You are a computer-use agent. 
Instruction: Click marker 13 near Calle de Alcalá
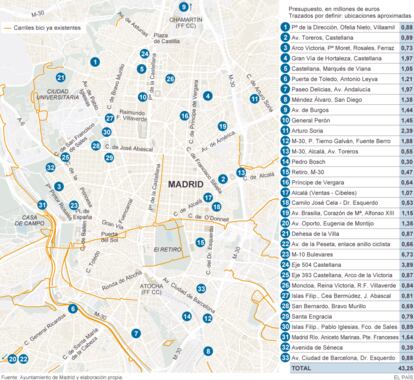point(241,172)
